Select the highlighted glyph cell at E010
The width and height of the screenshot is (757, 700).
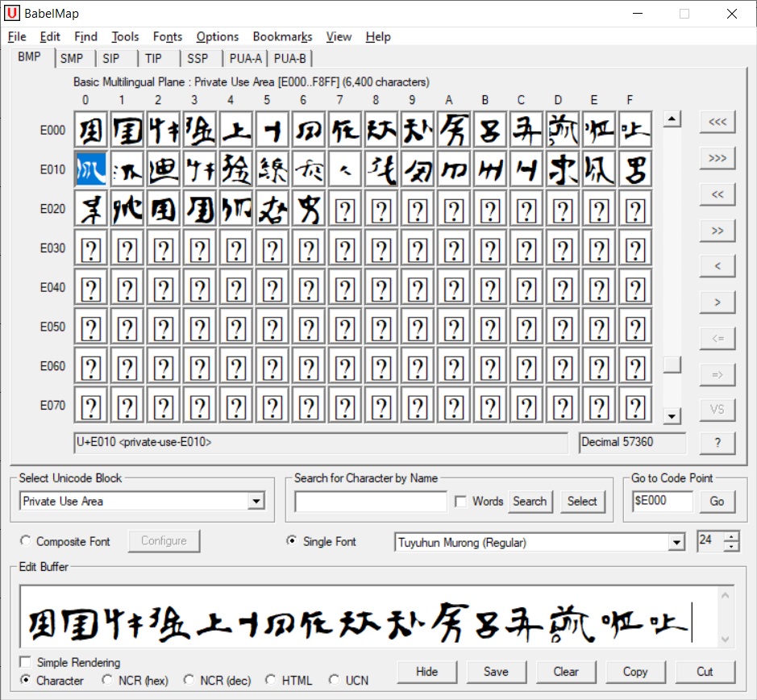91,169
